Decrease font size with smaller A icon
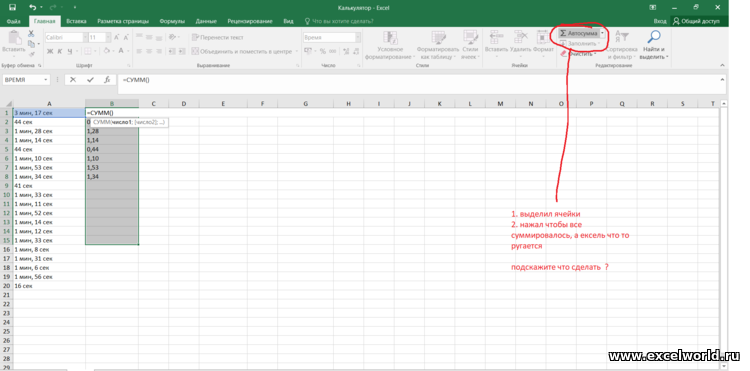 [x=126, y=37]
